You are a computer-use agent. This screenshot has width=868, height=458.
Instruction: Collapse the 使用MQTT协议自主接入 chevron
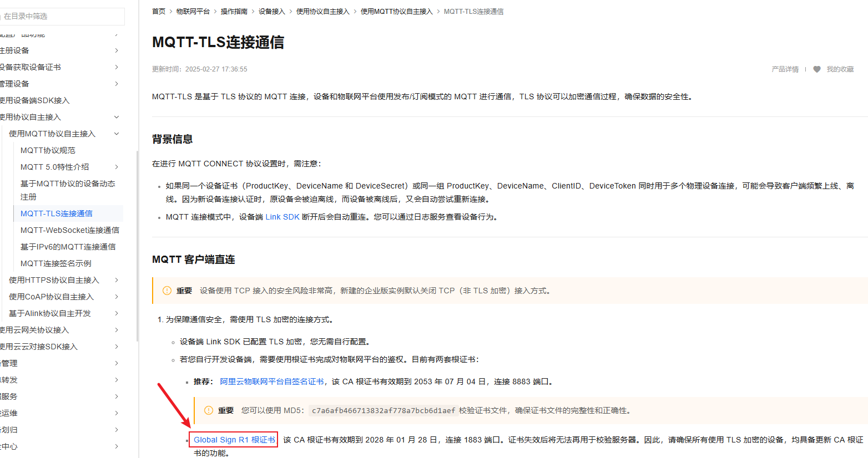[117, 134]
